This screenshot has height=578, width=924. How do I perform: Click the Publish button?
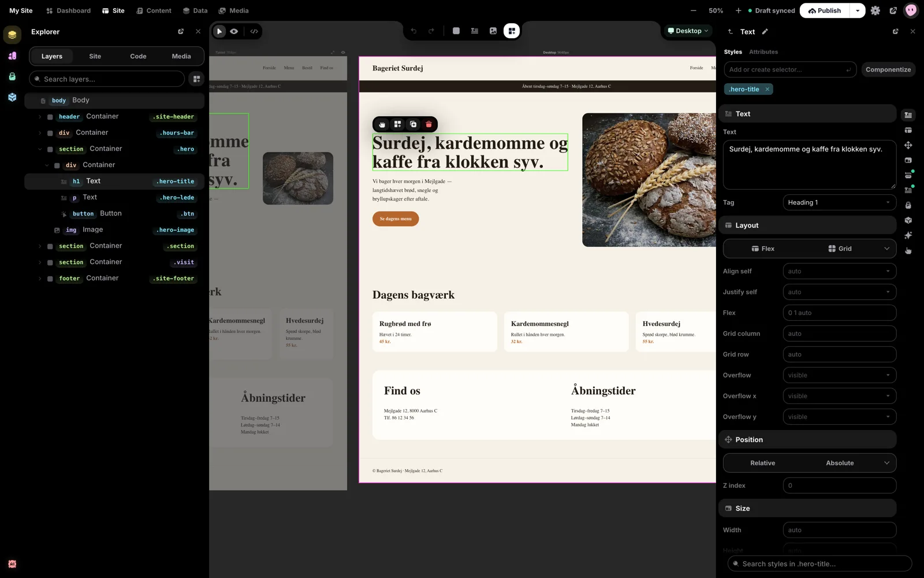pos(825,10)
